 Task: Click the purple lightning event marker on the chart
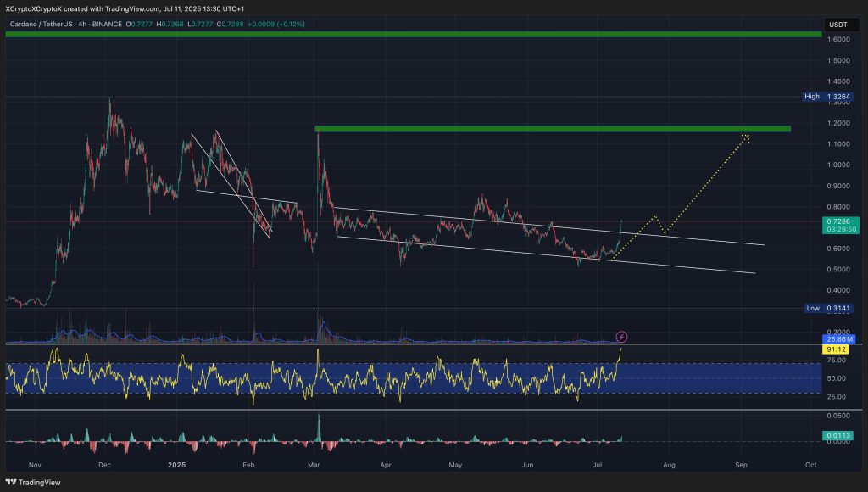pos(621,338)
